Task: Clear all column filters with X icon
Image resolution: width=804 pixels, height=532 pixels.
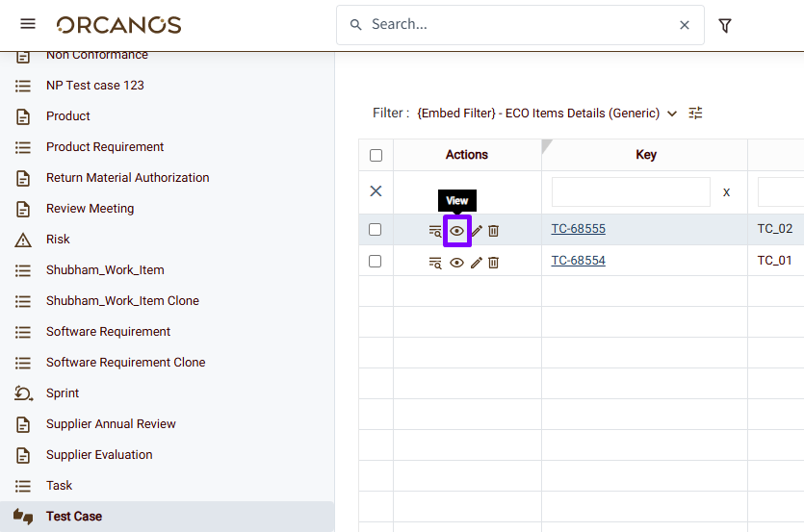Action: (x=376, y=191)
